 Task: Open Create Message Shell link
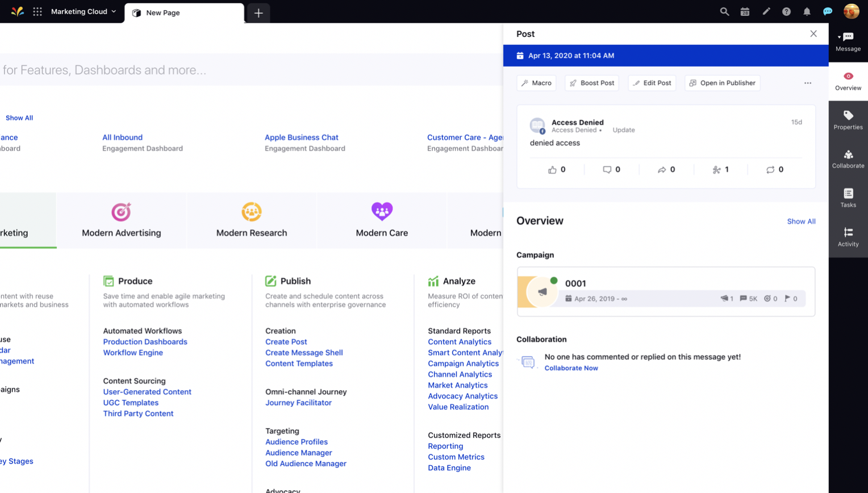304,353
